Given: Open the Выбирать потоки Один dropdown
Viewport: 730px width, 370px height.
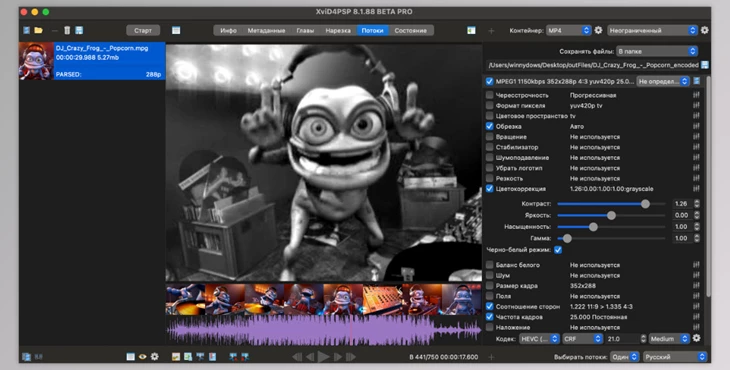Looking at the screenshot, I should pos(624,357).
